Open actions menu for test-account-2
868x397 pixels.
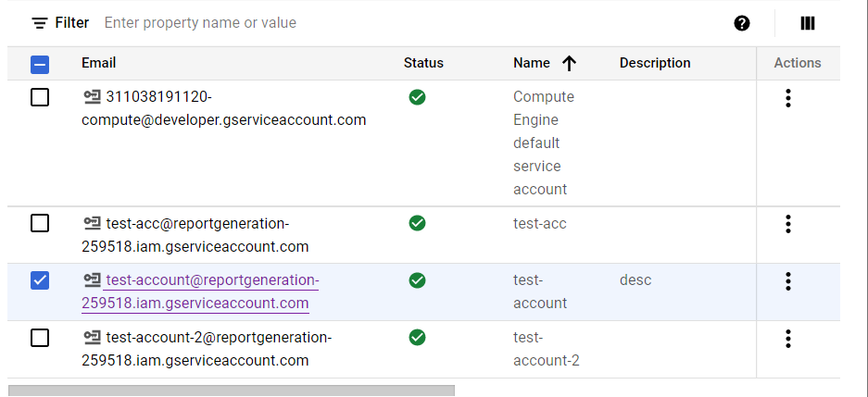click(787, 338)
